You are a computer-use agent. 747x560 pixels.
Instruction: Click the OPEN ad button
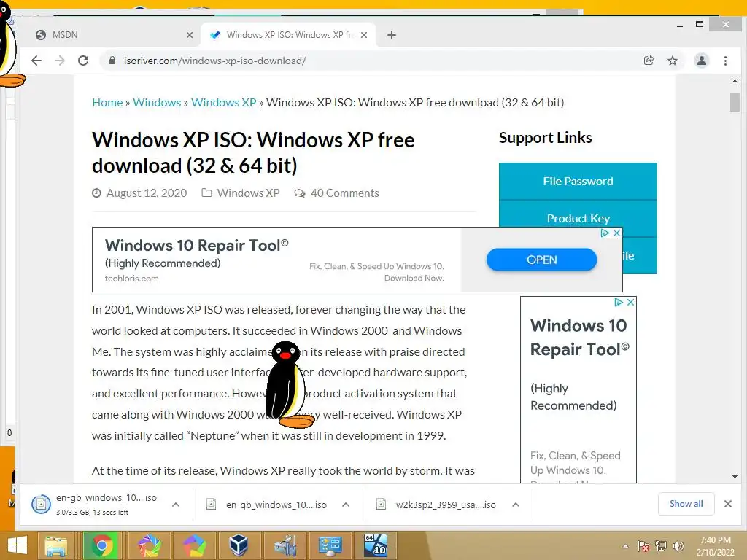[542, 260]
